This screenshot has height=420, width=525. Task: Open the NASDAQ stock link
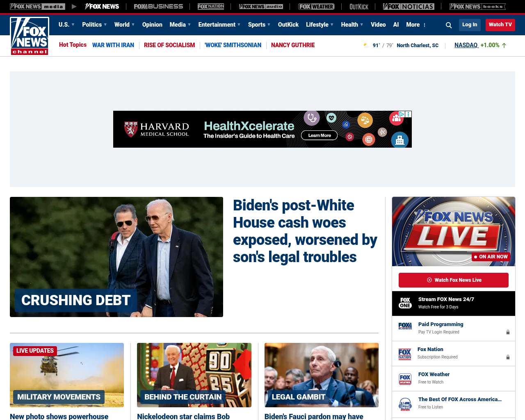466,45
